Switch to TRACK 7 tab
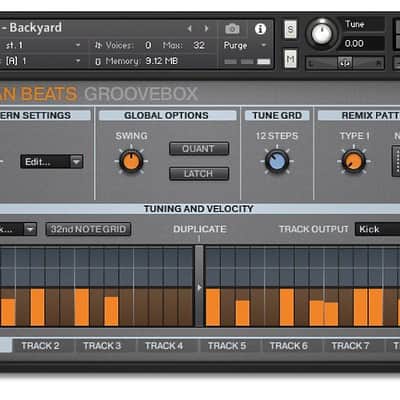 [350, 346]
